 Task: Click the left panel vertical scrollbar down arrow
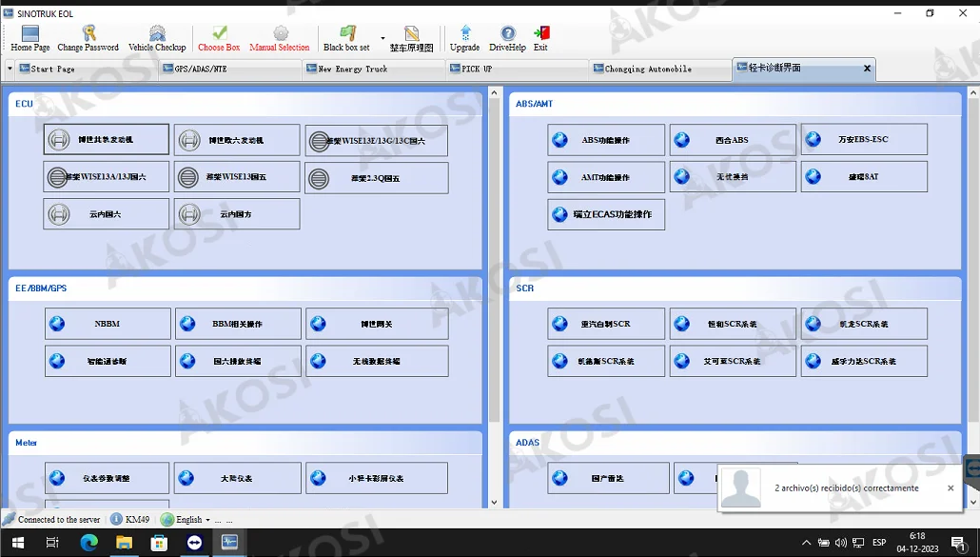(x=494, y=502)
